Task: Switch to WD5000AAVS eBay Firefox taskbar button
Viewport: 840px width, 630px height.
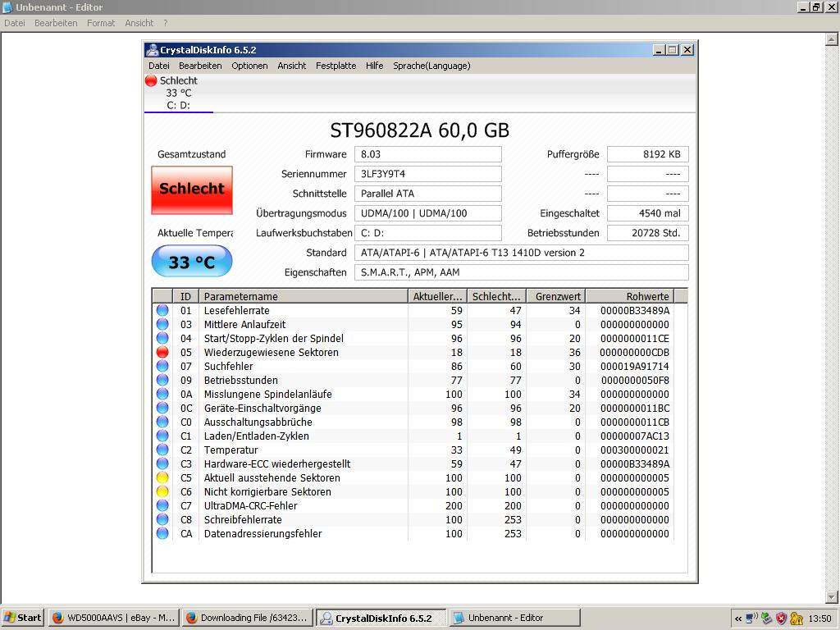Action: tap(113, 618)
